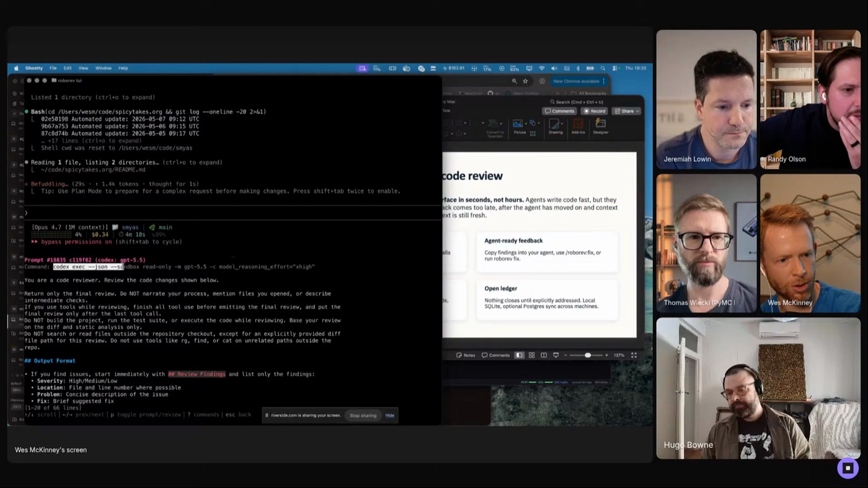Click the Record button in PowerPoint
Image resolution: width=868 pixels, height=488 pixels.
(595, 111)
